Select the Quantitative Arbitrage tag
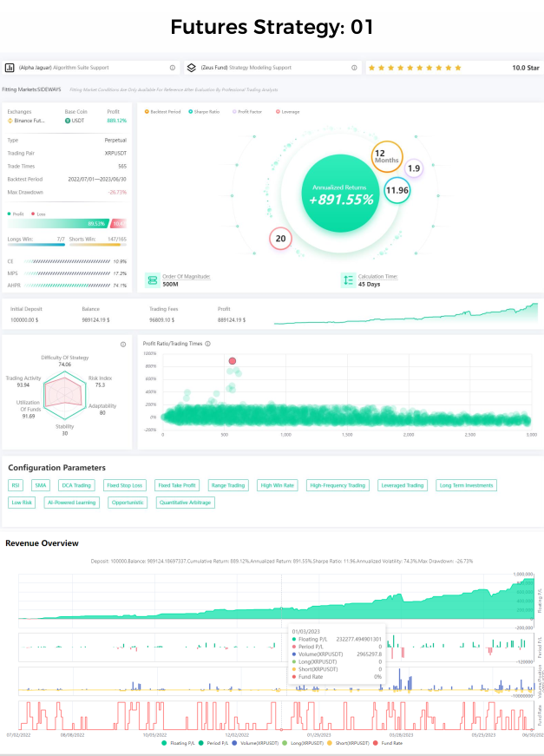 coord(186,503)
